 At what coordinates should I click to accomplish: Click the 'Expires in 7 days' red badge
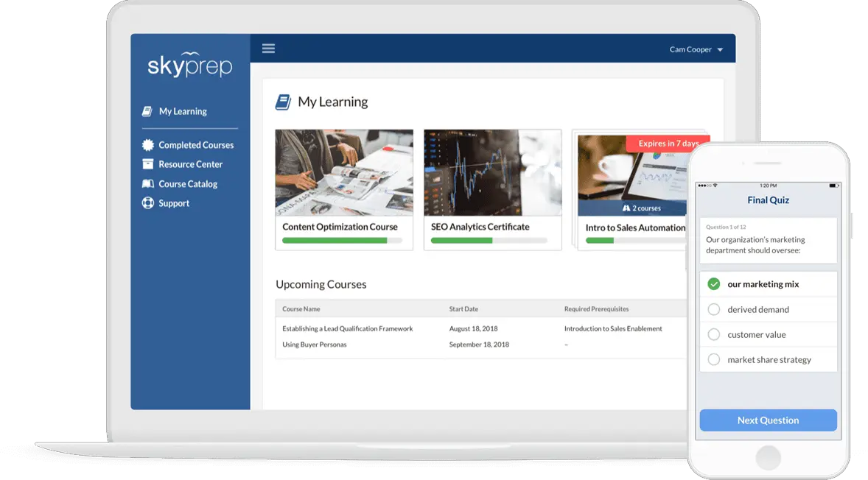point(668,144)
